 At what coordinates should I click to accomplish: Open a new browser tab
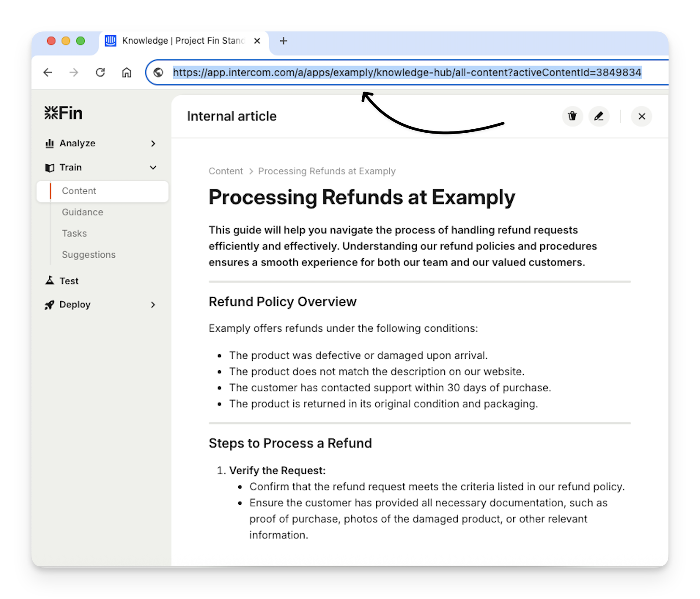[283, 41]
